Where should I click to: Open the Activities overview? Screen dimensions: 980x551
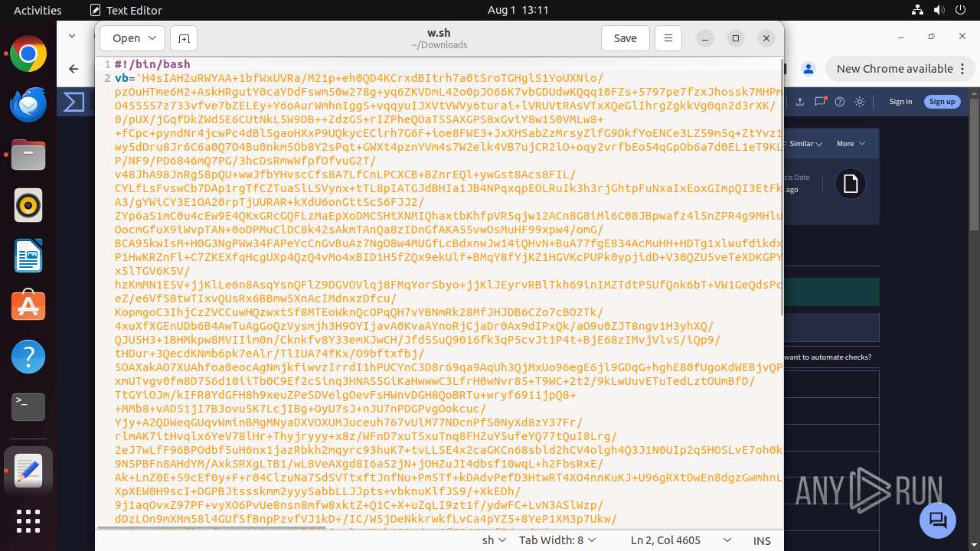pyautogui.click(x=38, y=10)
